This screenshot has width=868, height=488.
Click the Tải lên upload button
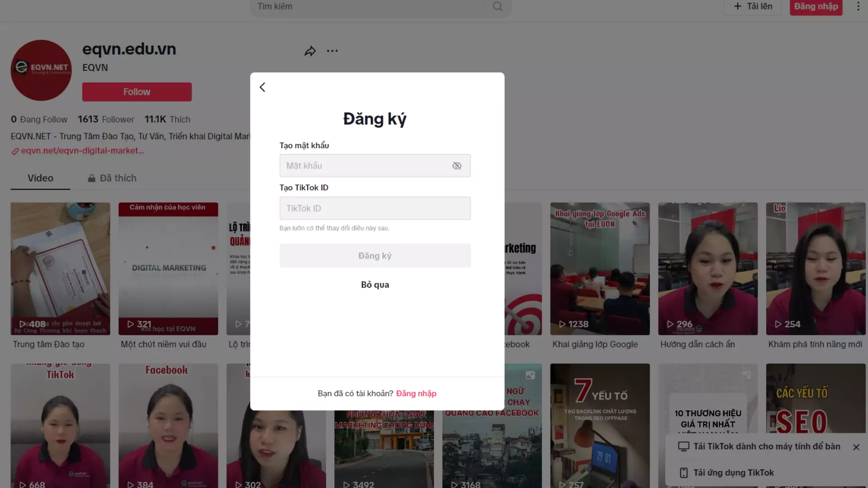[753, 6]
